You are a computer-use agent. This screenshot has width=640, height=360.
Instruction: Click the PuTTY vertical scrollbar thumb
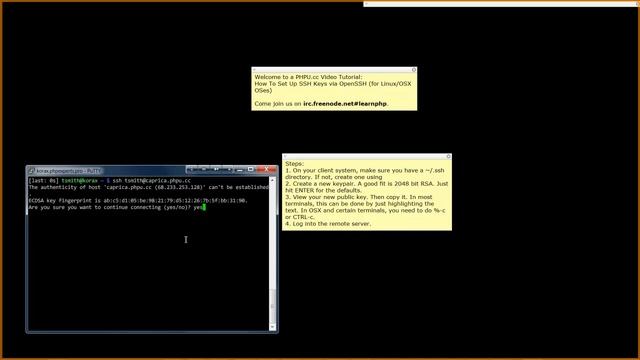(x=272, y=305)
